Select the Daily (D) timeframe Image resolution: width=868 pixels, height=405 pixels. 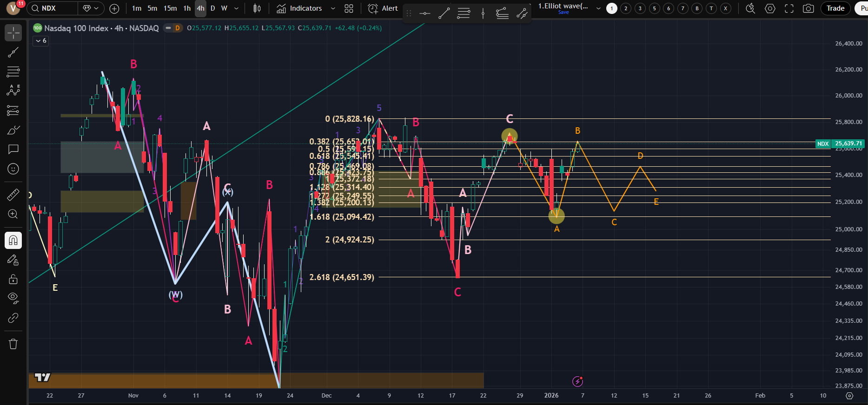click(212, 8)
